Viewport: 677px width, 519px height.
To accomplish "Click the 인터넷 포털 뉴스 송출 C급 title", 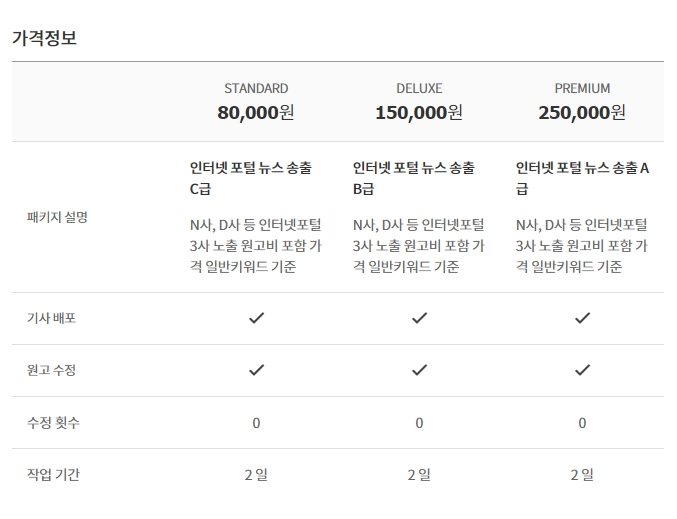I will pyautogui.click(x=251, y=178).
